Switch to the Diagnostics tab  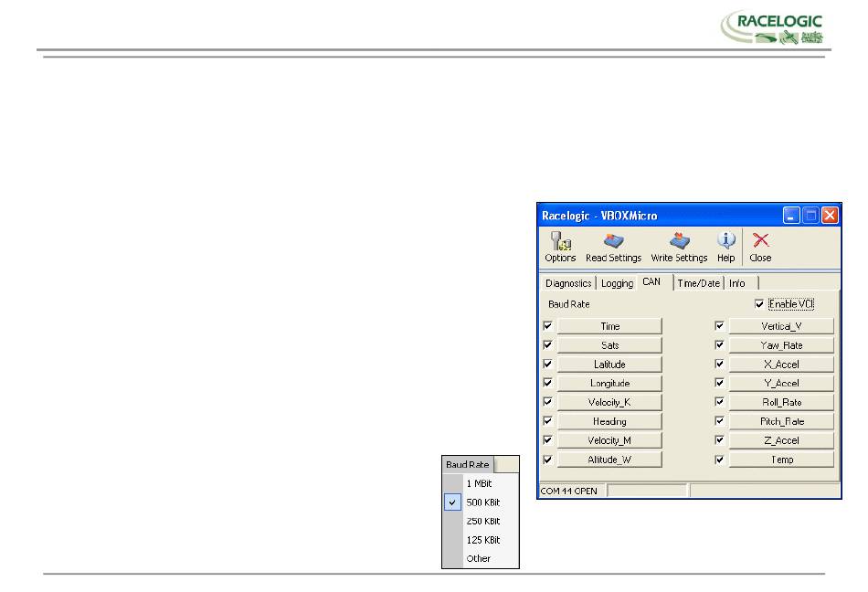click(x=568, y=283)
